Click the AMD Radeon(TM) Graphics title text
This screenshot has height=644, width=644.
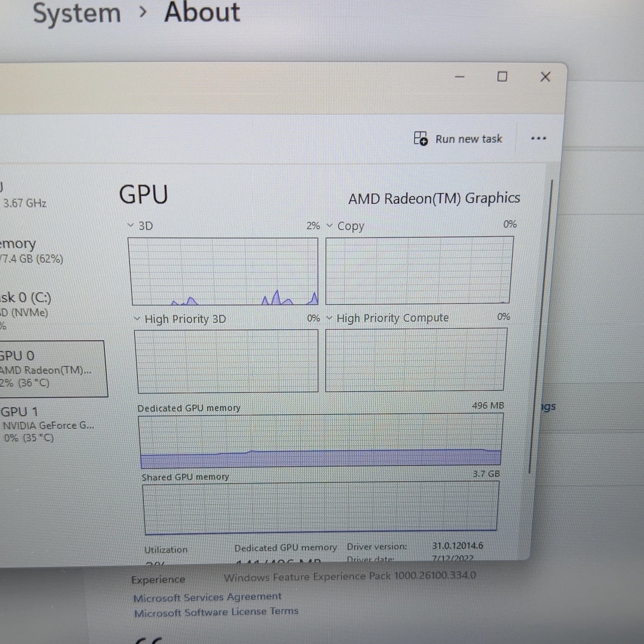[434, 198]
